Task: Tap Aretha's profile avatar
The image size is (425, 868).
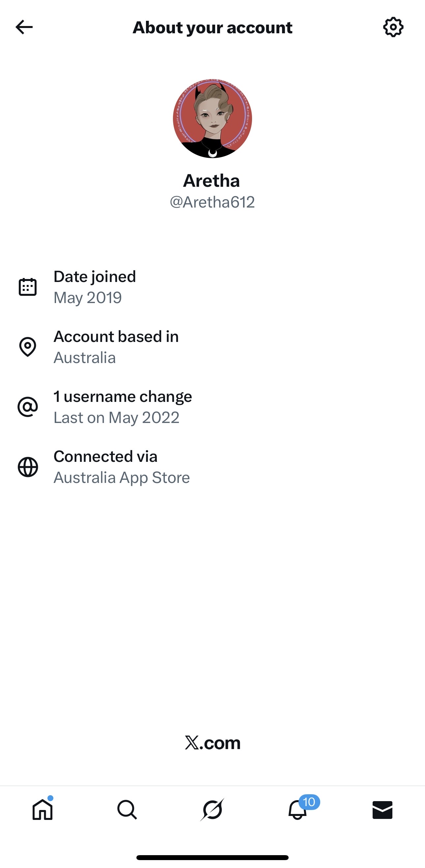Action: pos(212,119)
